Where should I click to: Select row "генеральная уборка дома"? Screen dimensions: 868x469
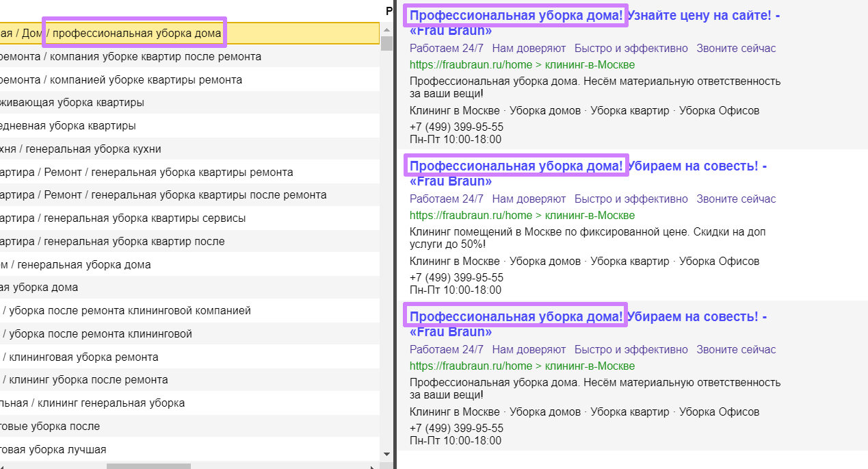189,264
